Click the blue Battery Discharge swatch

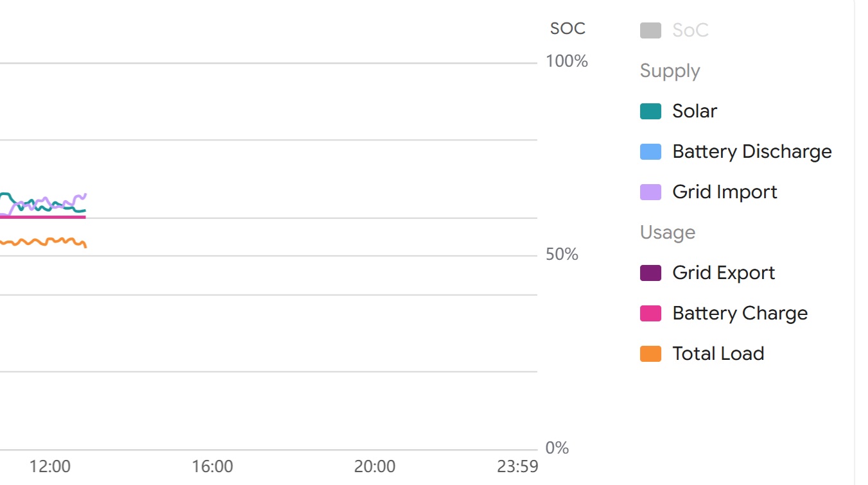[650, 151]
